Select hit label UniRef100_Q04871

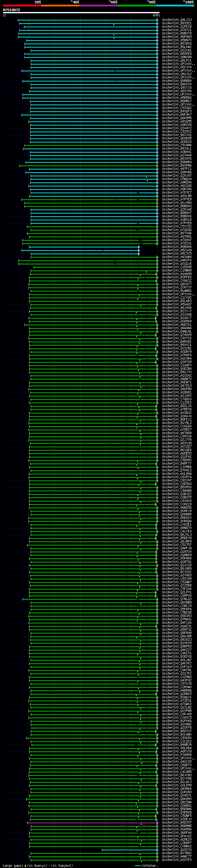[x=177, y=795]
